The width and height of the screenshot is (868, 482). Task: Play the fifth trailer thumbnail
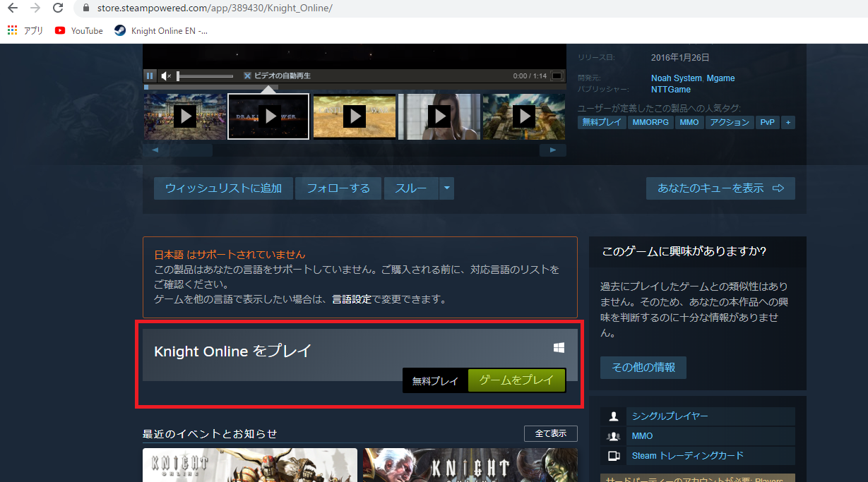(523, 116)
